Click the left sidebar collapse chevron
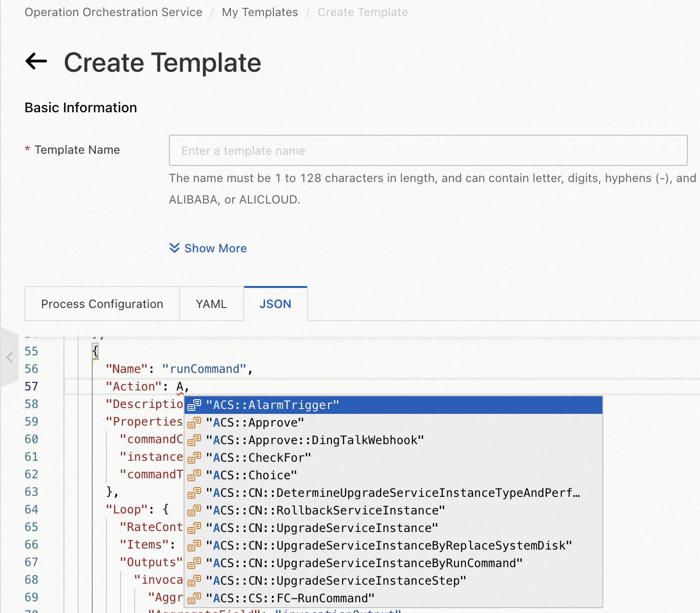The width and height of the screenshot is (700, 613). click(9, 357)
